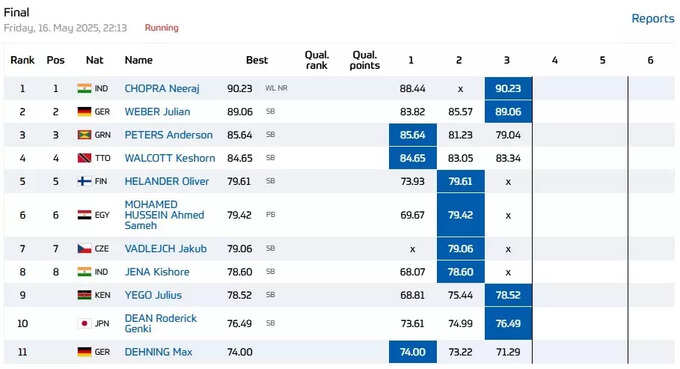Click the India flag beside CHOPRA Neeraj
This screenshot has width=680, height=369.
[84, 88]
